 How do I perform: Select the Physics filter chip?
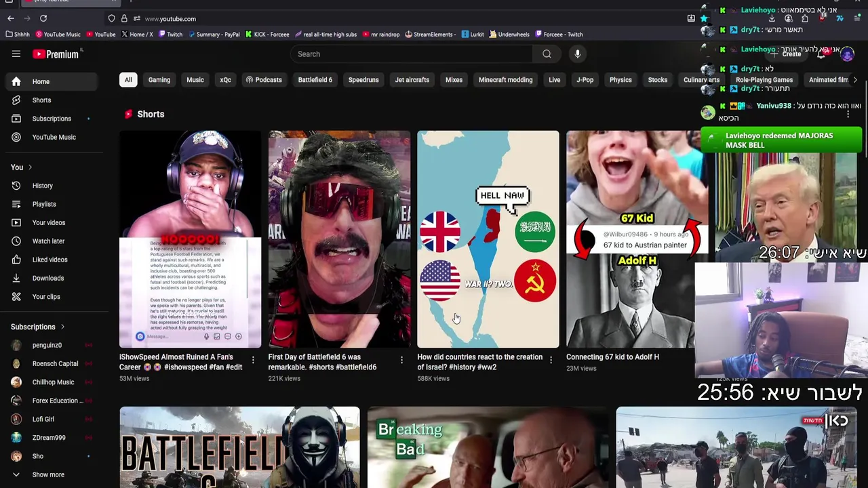click(620, 80)
